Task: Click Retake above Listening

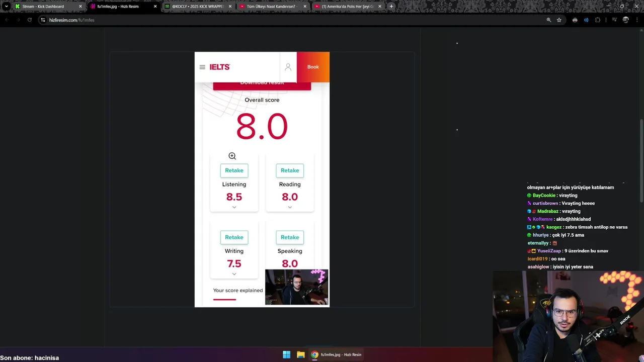Action: click(x=234, y=170)
